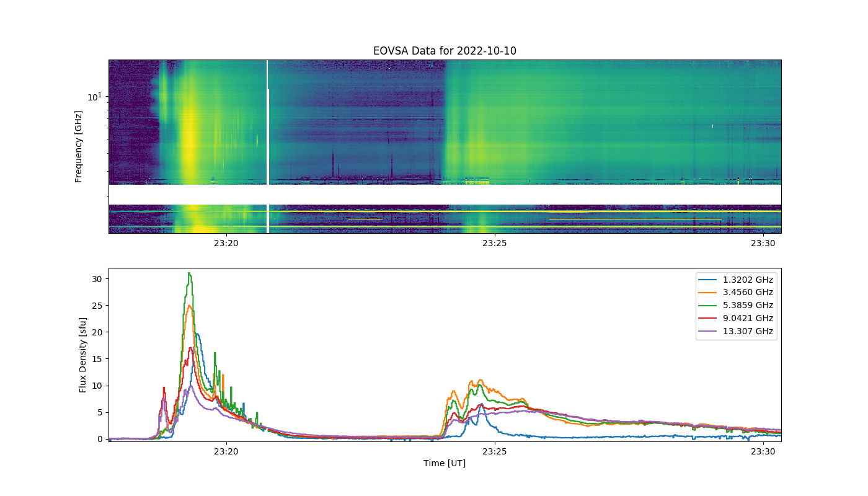Click the 3.4560 GHz legend entry
The height and width of the screenshot is (496, 868).
click(737, 292)
